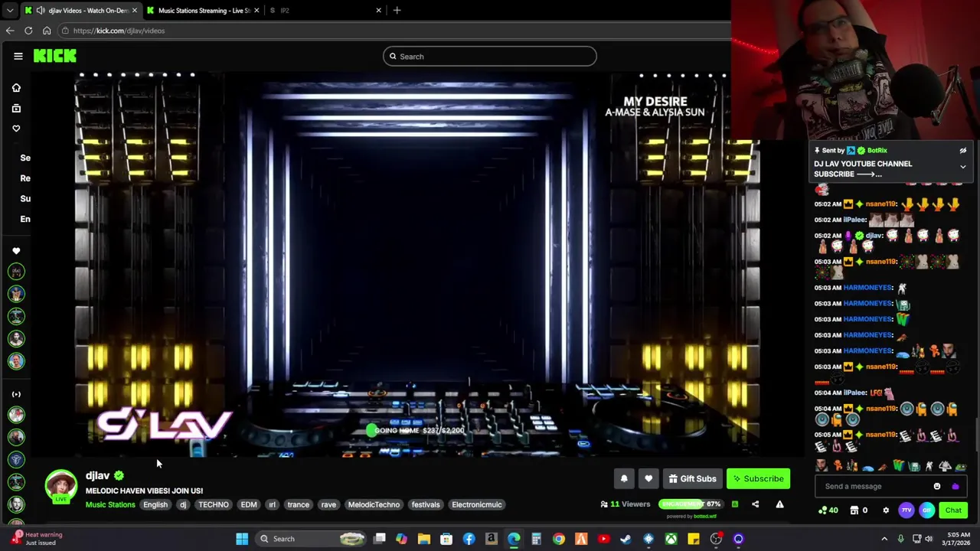The image size is (980, 551).
Task: Open Steam from the taskbar
Action: coord(626,539)
